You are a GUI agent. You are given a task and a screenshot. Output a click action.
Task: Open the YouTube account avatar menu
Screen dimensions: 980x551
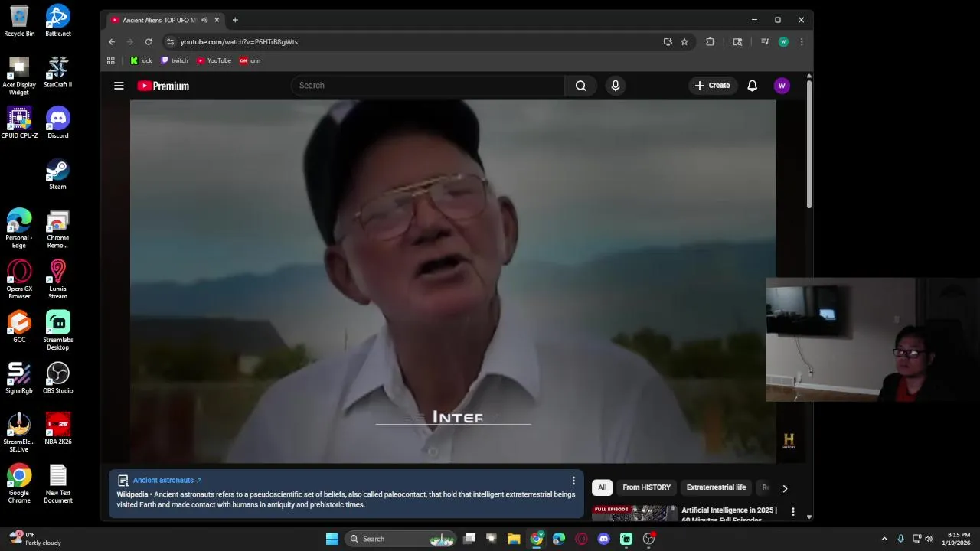coord(782,86)
